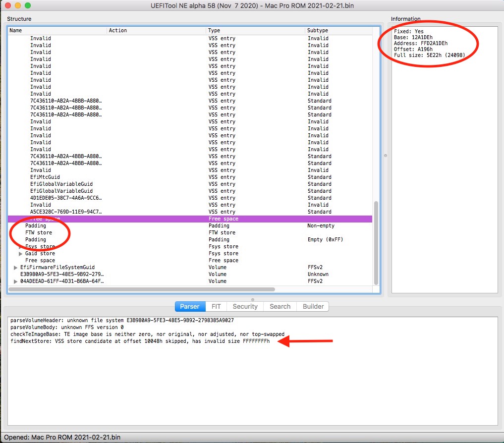Select the EfiMtcGuid VSS entry
This screenshot has width=504, height=443.
coord(190,177)
